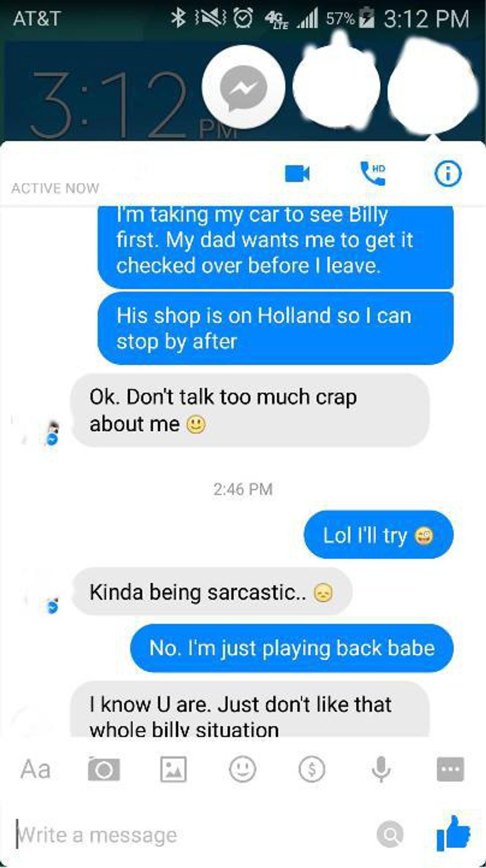The height and width of the screenshot is (868, 486).
Task: Open the photo gallery picker
Action: [173, 769]
